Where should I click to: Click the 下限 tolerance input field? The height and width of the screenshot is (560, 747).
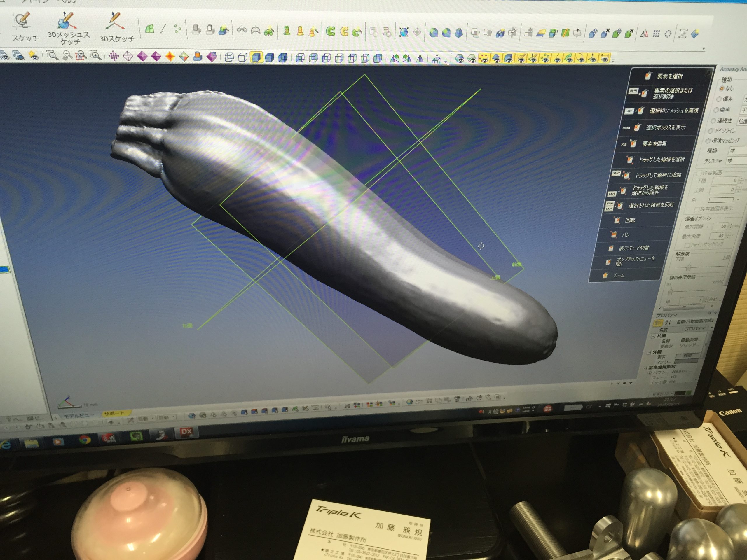tap(725, 181)
